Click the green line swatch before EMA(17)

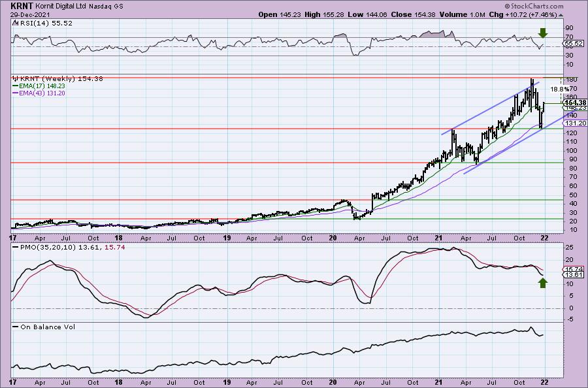pyautogui.click(x=16, y=86)
